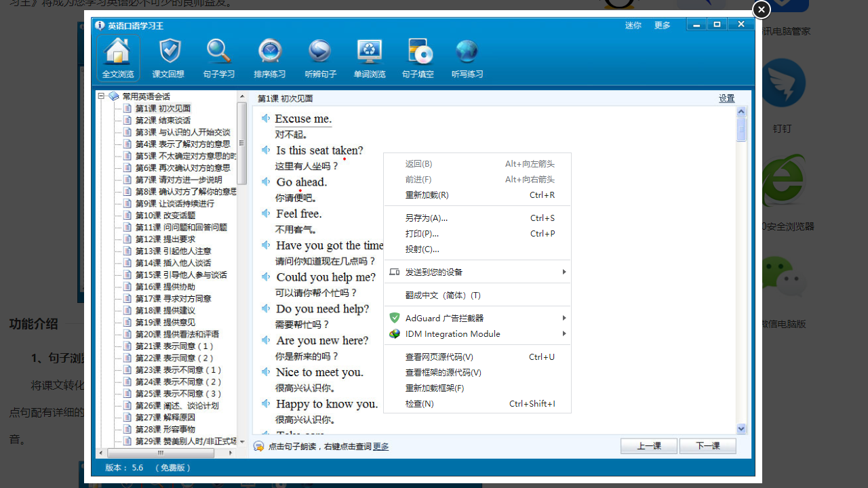Viewport: 868px width, 488px height.
Task: Switch to 迷你 (mini) window mode
Action: click(633, 25)
